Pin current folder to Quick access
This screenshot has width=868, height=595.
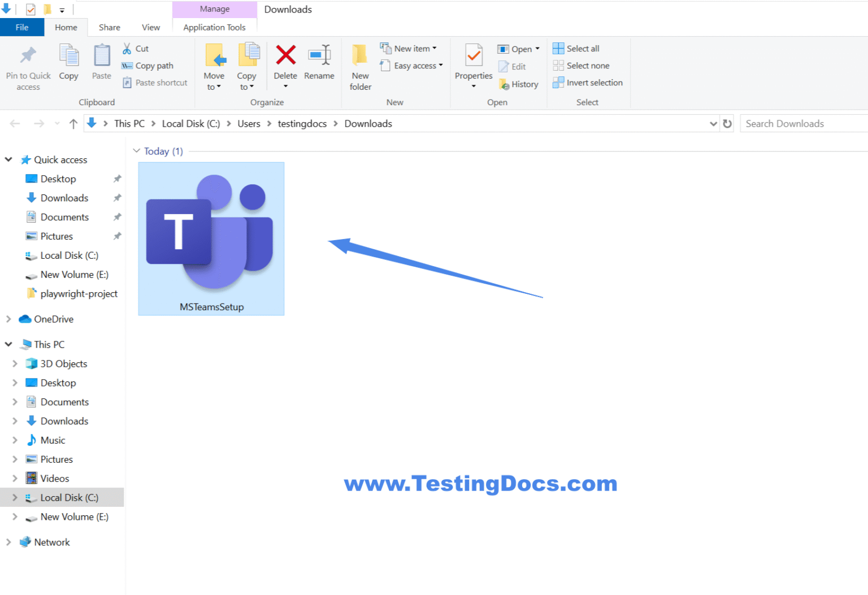[28, 67]
